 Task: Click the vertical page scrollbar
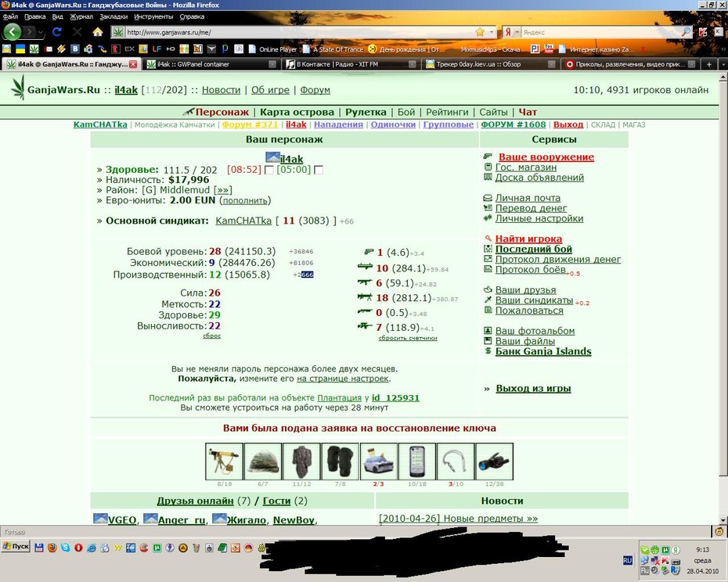[723, 297]
